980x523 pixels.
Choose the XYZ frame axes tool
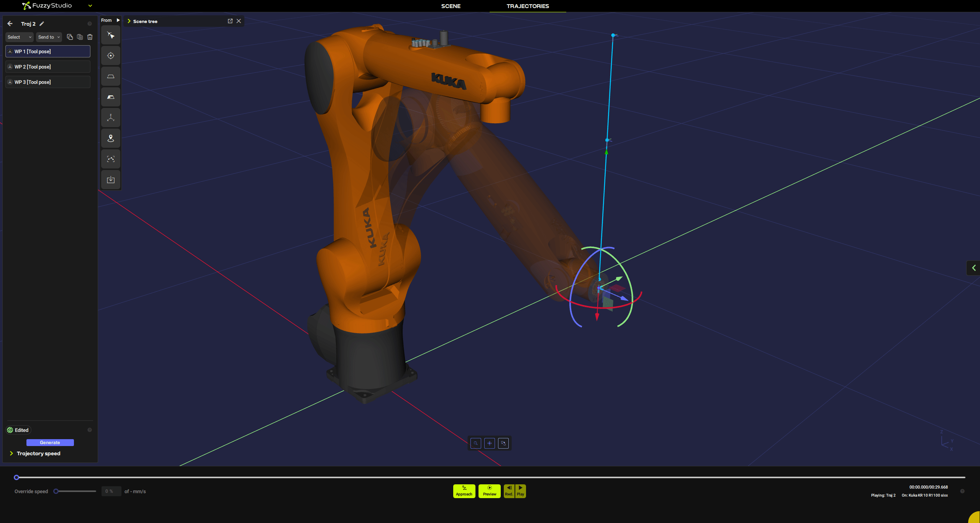click(111, 118)
